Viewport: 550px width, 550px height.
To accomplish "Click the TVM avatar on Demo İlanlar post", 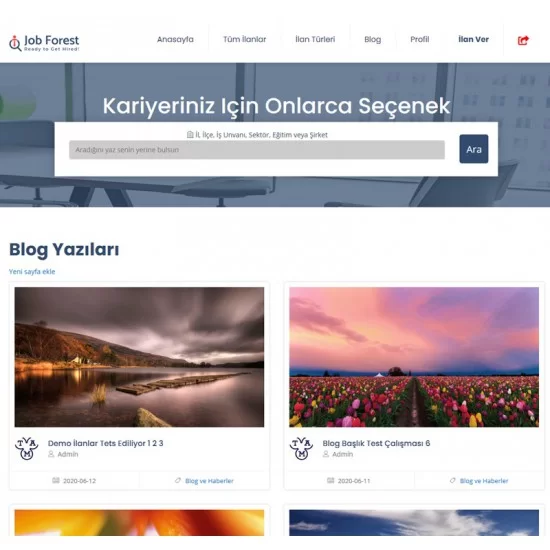I will tap(26, 448).
